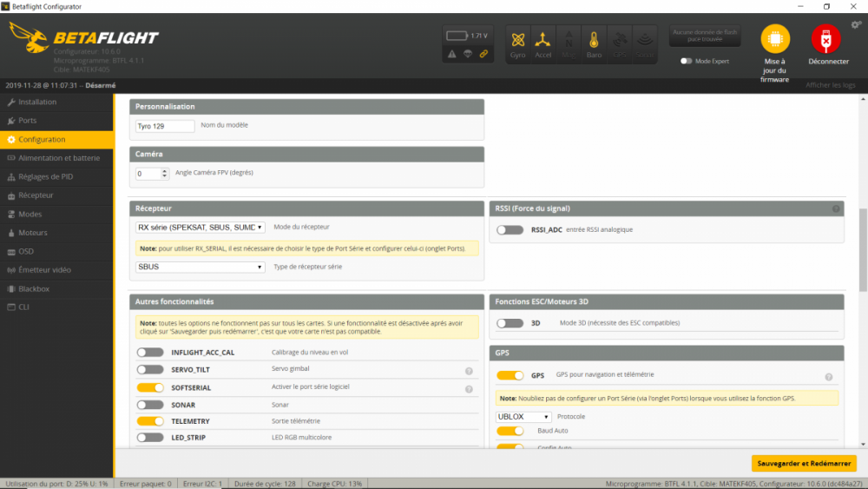Click the Betaflight bee logo
This screenshot has width=868, height=489.
coord(29,37)
